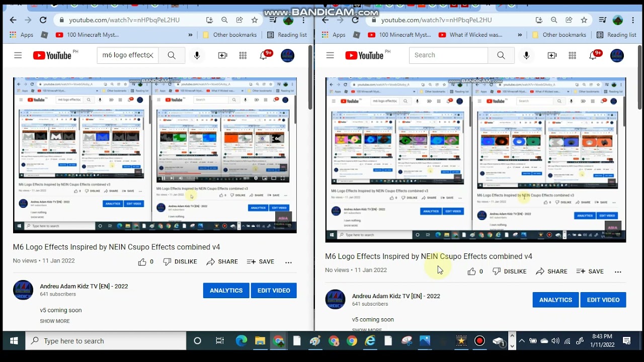Viewport: 644px width, 362px height.
Task: Start voice search in the left YouTube window
Action: (197, 55)
